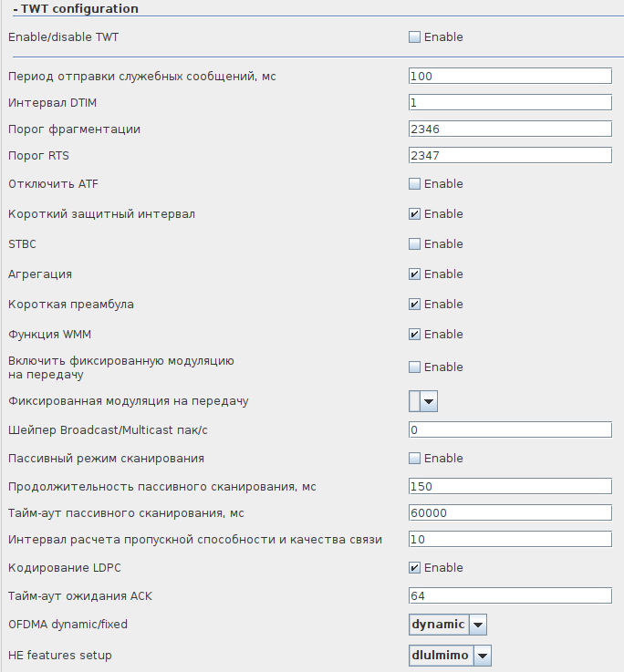Screen dimensions: 624x672
Task: Disable the Функция WMM checkbox
Action: [x=415, y=335]
